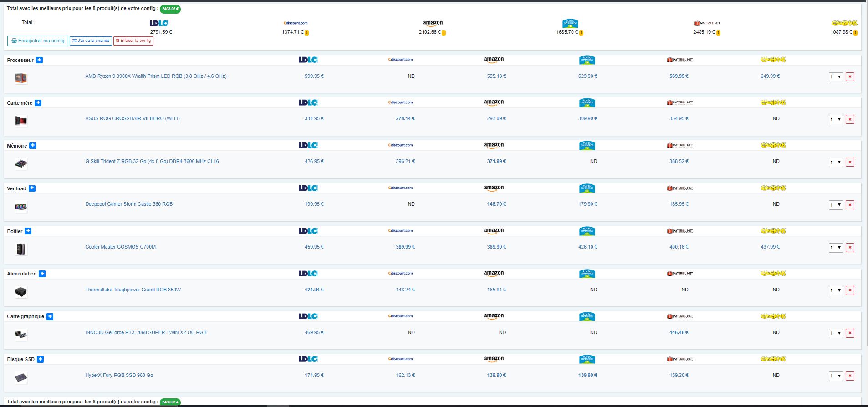Open quantity dropdown for HyperX Fury SSD

[x=836, y=376]
